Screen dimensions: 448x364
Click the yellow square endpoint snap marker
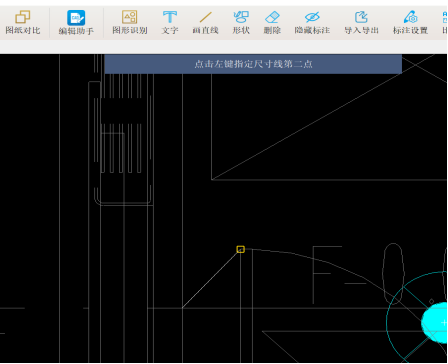pyautogui.click(x=240, y=249)
